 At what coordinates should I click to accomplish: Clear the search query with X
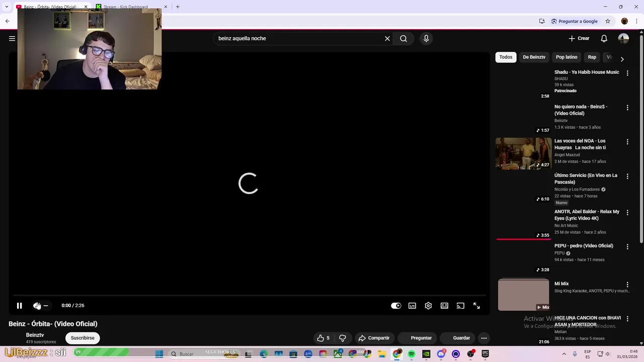387,38
